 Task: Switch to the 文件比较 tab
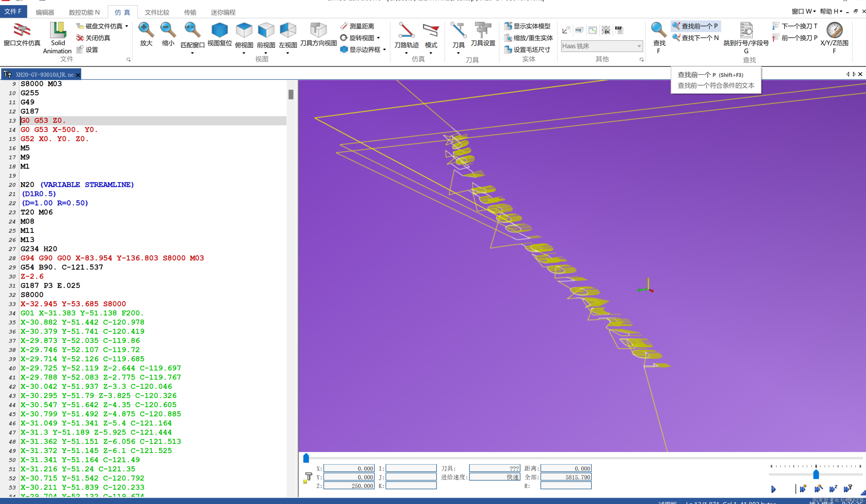pyautogui.click(x=157, y=12)
